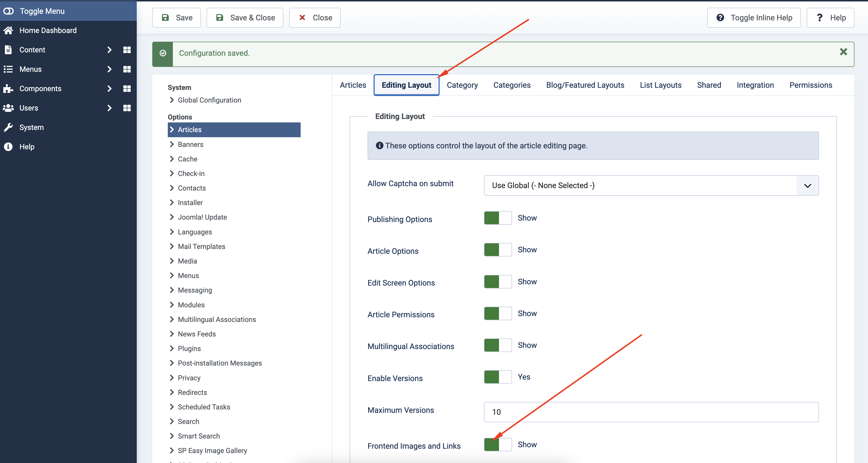Select the Editing Layout tab
Screen dimensions: 868x463
(x=406, y=85)
